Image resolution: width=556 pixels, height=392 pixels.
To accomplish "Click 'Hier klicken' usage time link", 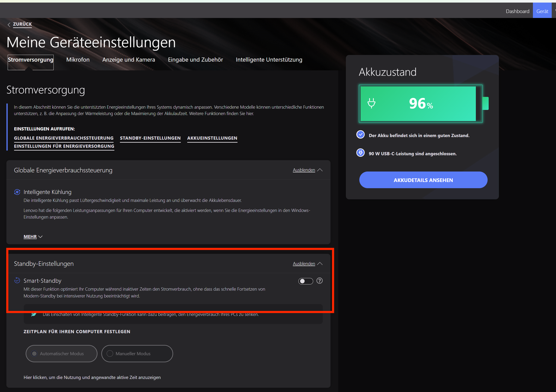I will click(92, 377).
